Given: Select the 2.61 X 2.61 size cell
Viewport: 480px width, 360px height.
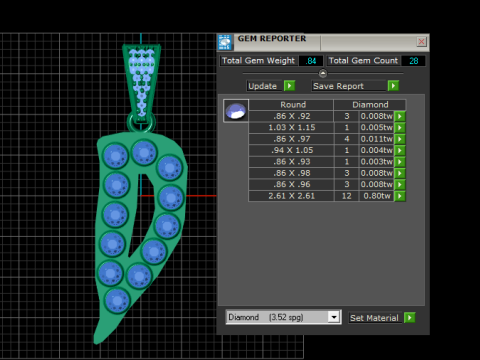Looking at the screenshot, I should tap(291, 196).
